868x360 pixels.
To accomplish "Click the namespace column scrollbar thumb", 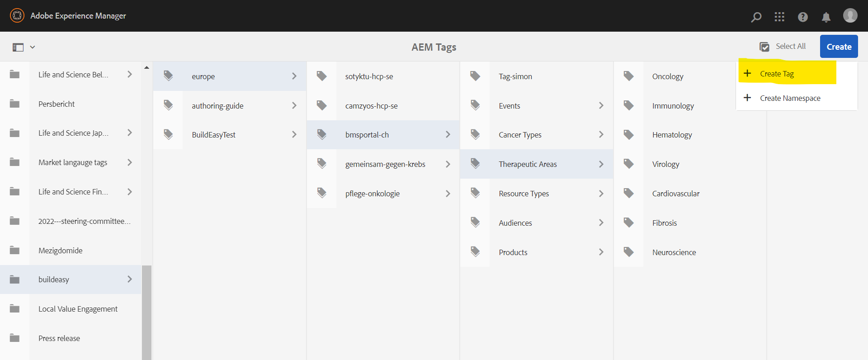I will click(x=146, y=313).
